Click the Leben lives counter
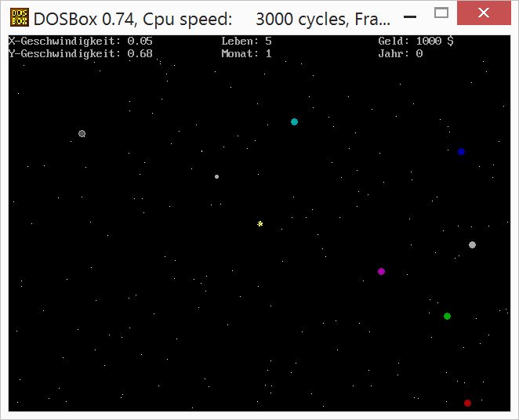 [246, 41]
